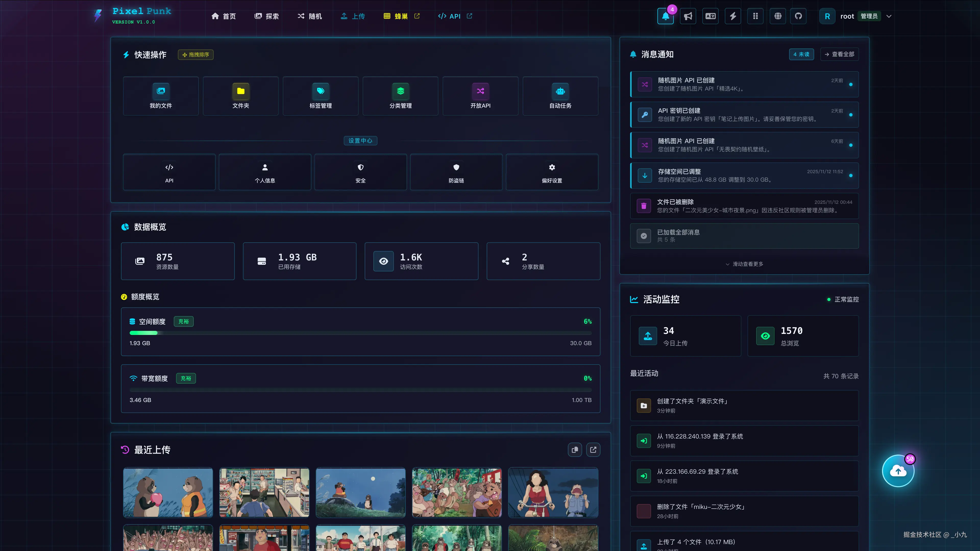Open the Random nav item
Screen dimensions: 980x551
(x=310, y=16)
